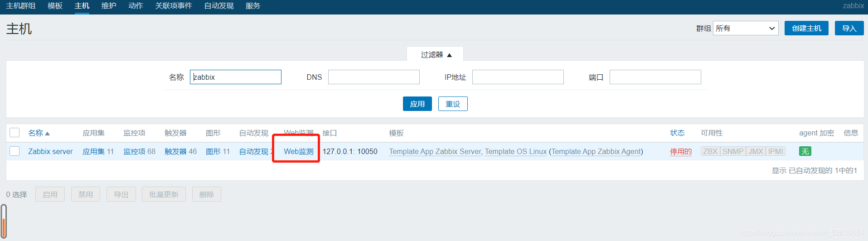Focus the 端口 filter input field

click(x=655, y=77)
